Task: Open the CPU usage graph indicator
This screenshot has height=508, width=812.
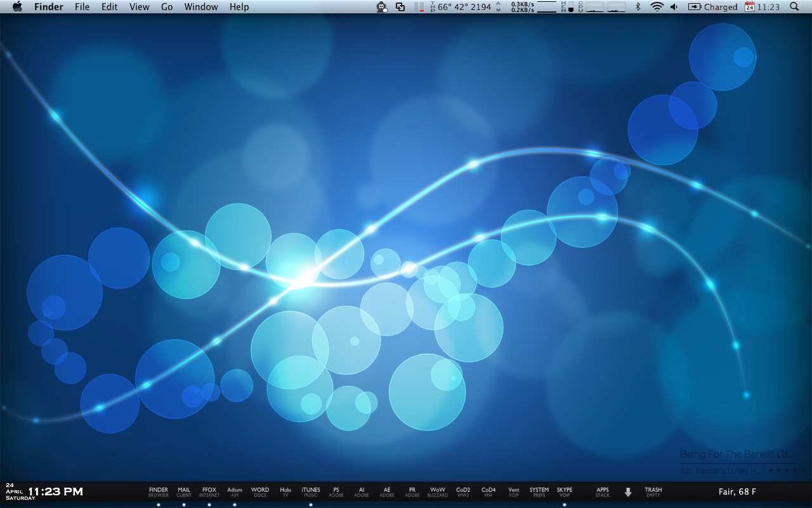Action: (603, 7)
